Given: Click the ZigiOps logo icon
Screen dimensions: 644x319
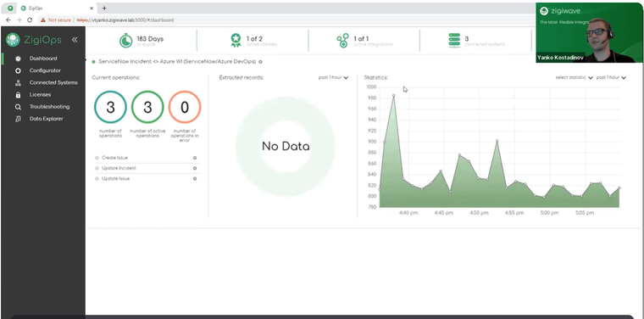Looking at the screenshot, I should point(13,40).
